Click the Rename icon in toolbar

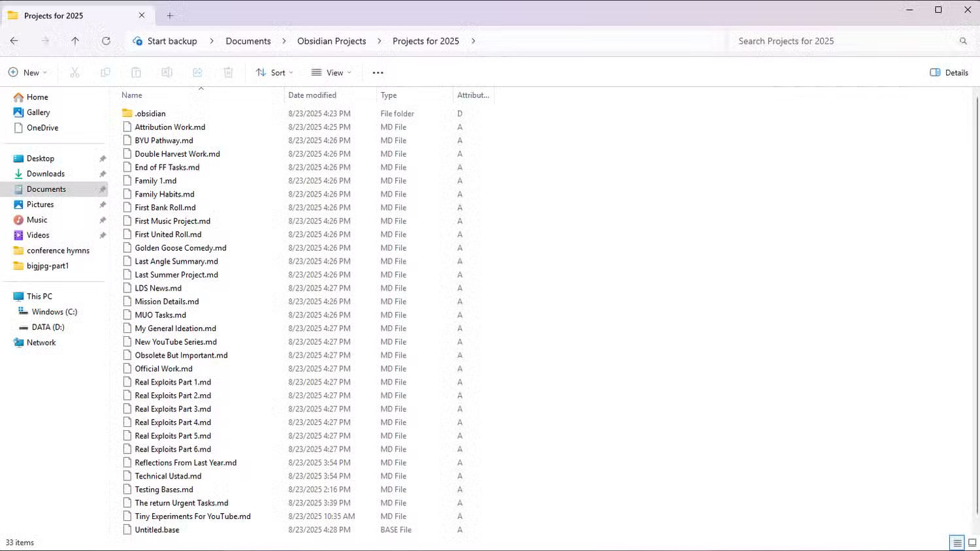click(167, 72)
